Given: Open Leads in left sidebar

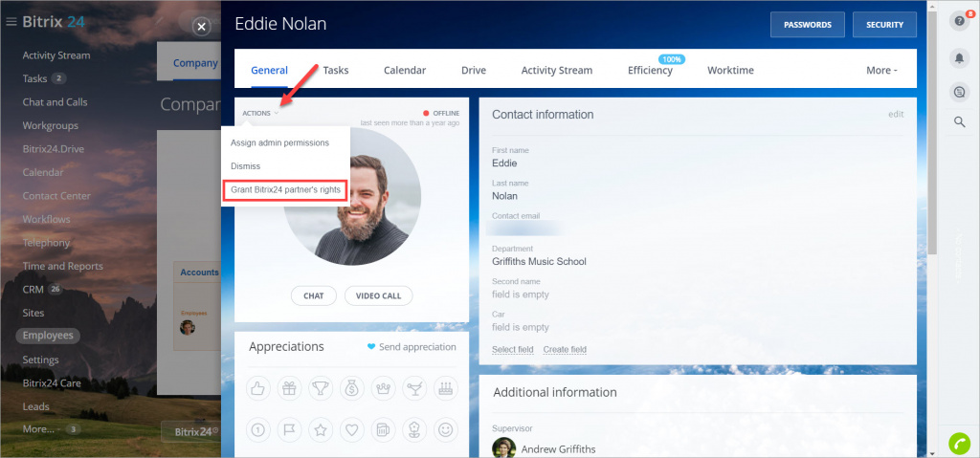Looking at the screenshot, I should click(x=35, y=406).
